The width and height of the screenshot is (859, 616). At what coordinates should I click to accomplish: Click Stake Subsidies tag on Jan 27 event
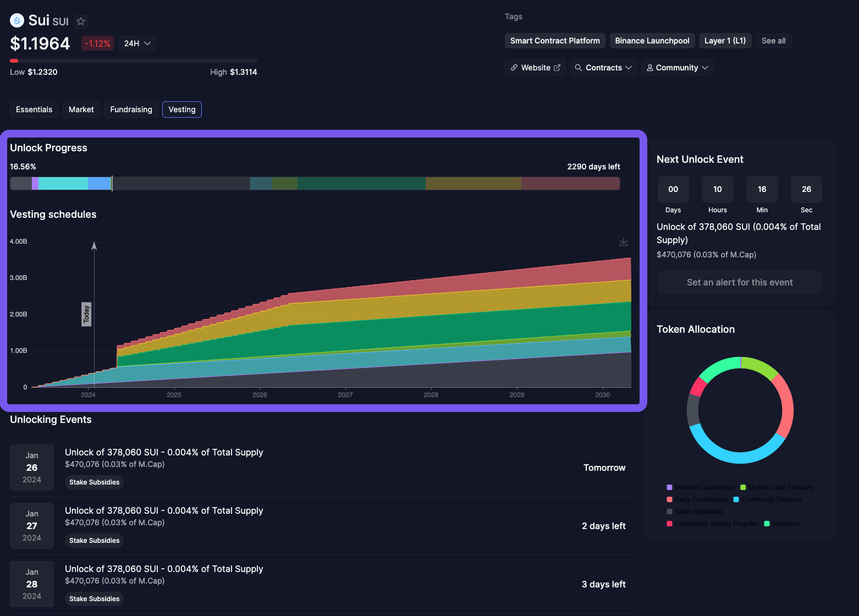pos(94,541)
